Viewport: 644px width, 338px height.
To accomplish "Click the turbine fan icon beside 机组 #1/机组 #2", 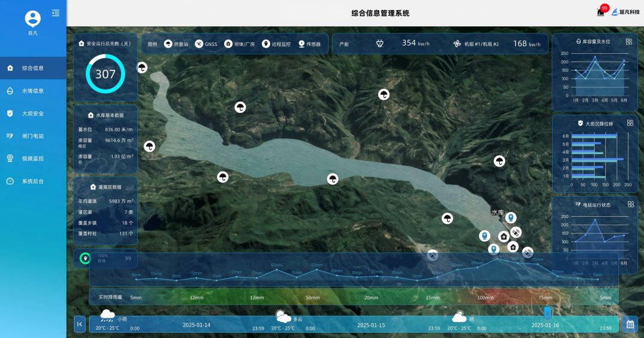I will [457, 44].
